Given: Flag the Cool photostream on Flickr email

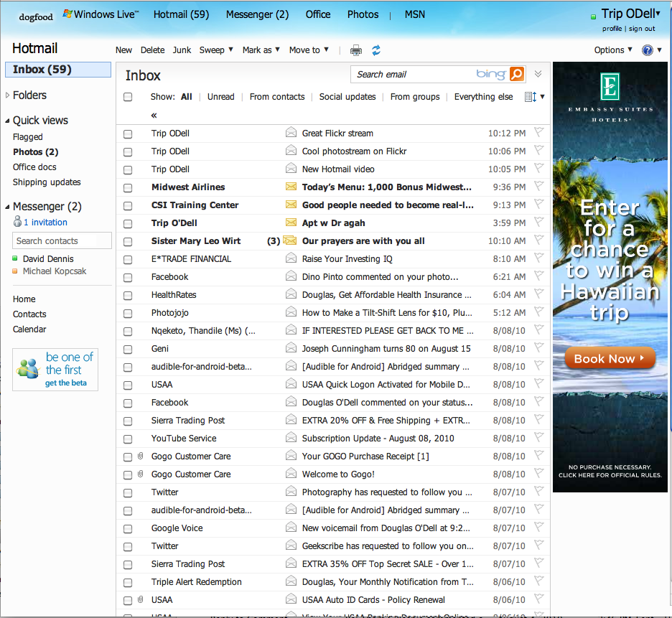Looking at the screenshot, I should coord(538,151).
